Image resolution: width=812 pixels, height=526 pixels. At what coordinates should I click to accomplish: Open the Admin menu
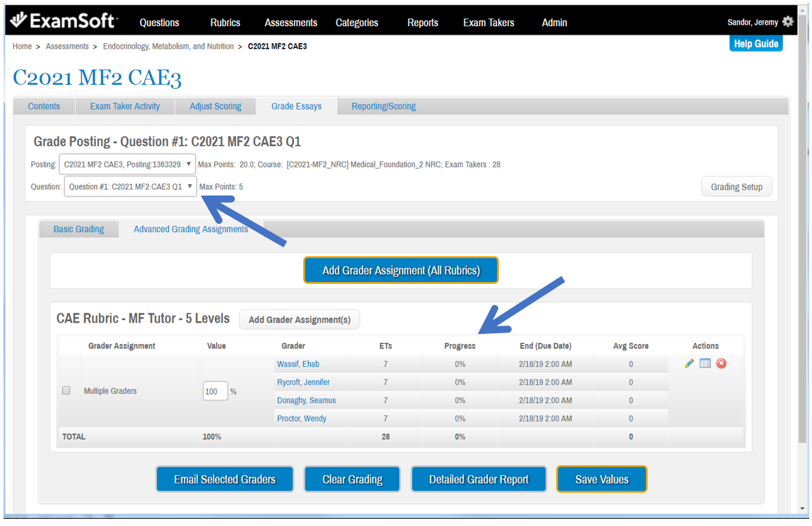coord(555,23)
